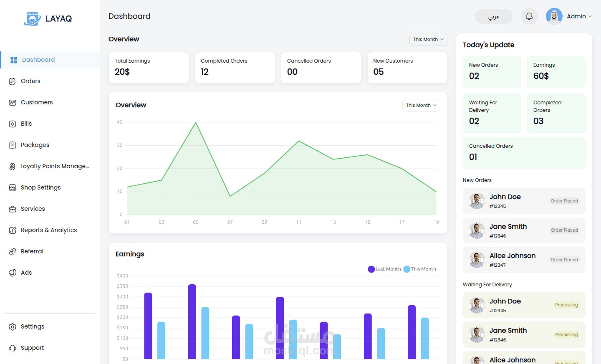Image resolution: width=601 pixels, height=364 pixels.
Task: Click the This Month blue legend dot
Action: point(407,269)
